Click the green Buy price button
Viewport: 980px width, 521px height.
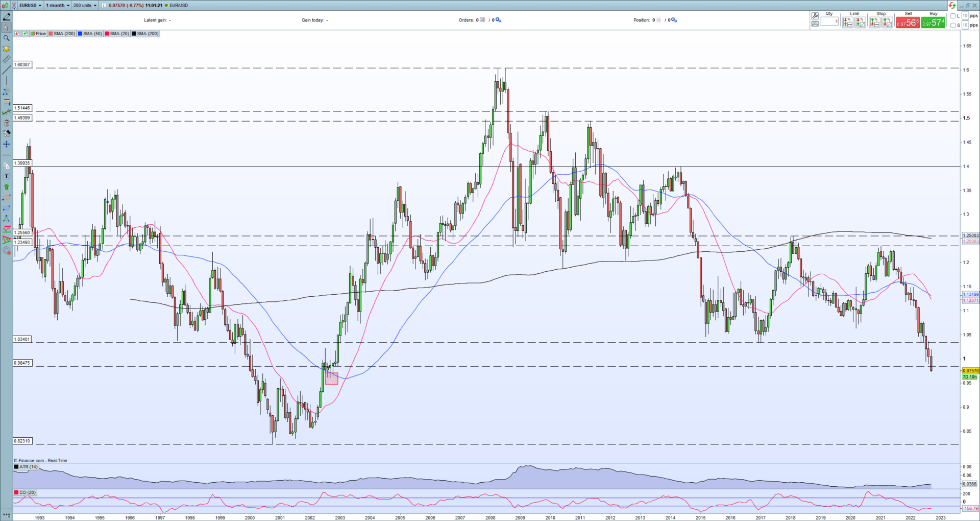pyautogui.click(x=933, y=22)
